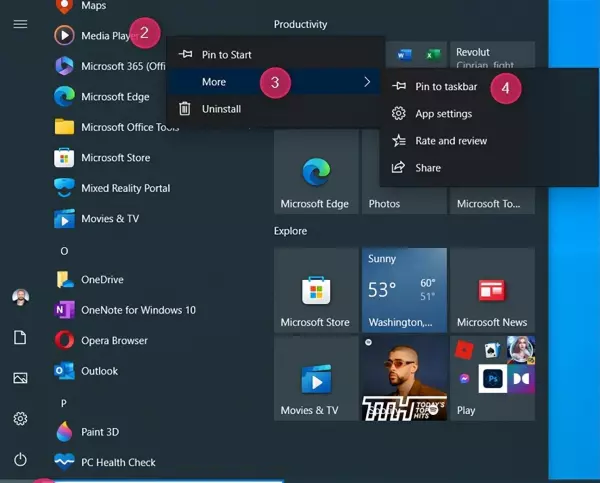
Task: Open the Spotify Today's Top Hits tile
Action: [x=404, y=378]
